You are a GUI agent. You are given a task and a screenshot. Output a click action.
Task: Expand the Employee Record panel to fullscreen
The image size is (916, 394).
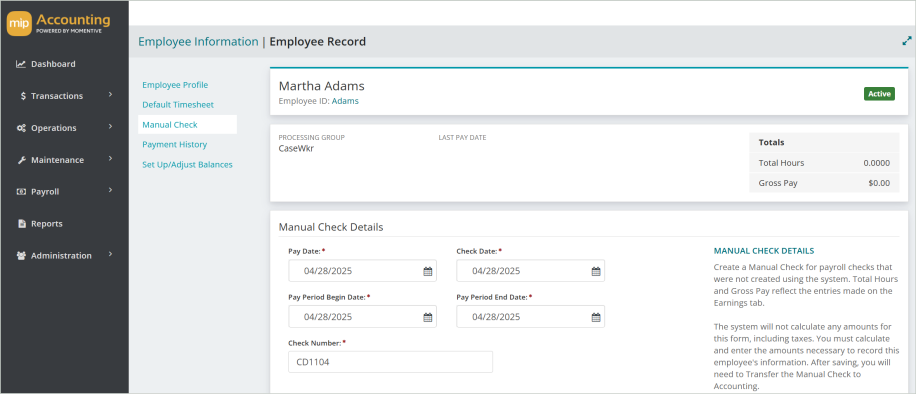(x=907, y=42)
